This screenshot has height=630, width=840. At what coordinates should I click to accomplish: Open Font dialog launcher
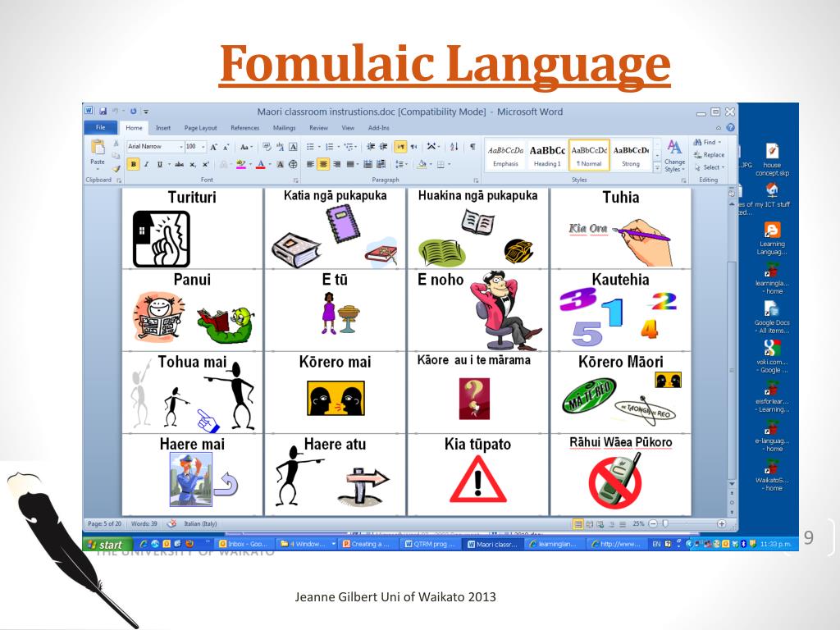[x=295, y=180]
